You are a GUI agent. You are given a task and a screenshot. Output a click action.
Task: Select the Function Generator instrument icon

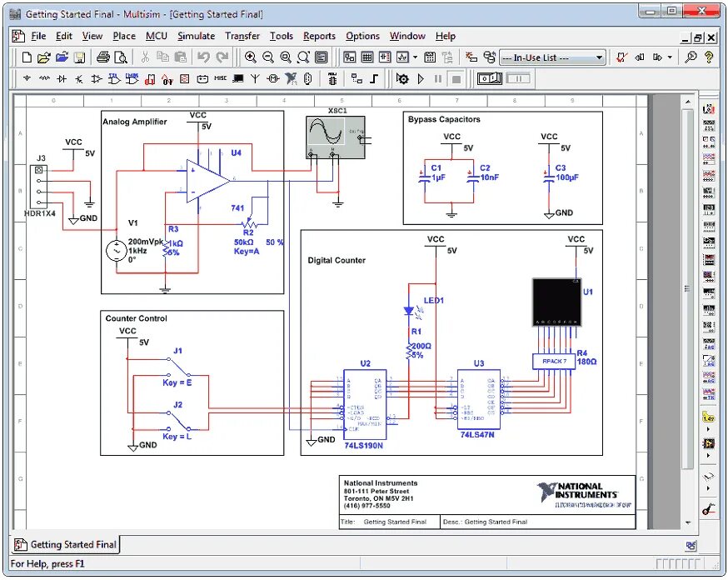click(711, 122)
